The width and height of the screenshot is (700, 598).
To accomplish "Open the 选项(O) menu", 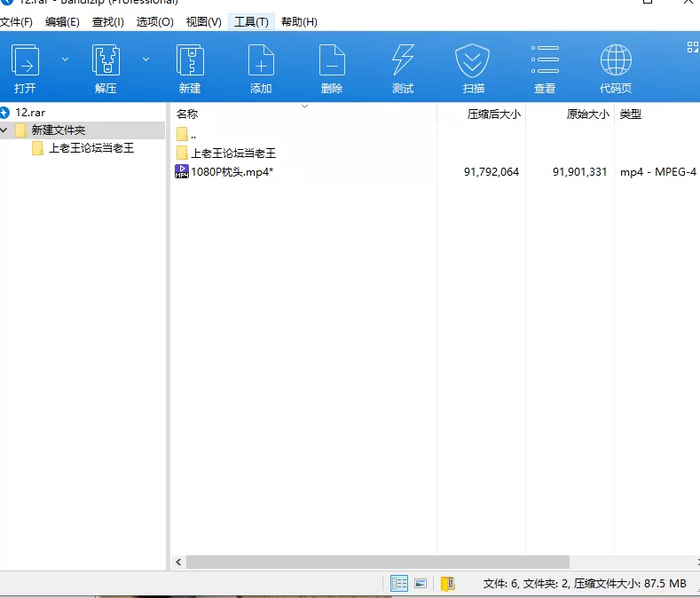I will click(x=154, y=21).
